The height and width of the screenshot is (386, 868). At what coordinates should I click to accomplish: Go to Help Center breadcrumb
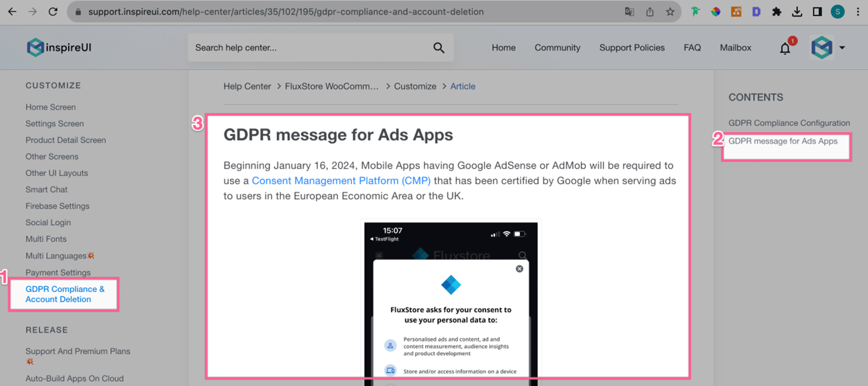pos(247,86)
